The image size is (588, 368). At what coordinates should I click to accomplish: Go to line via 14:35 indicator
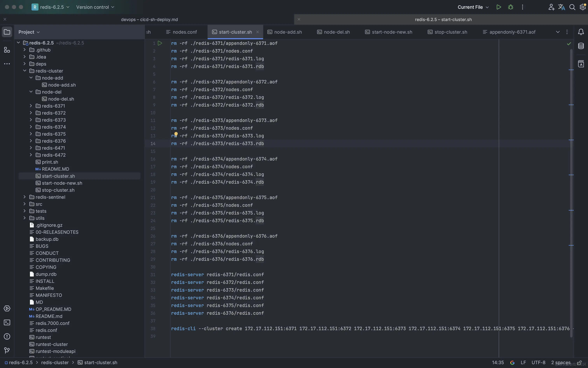(x=498, y=363)
